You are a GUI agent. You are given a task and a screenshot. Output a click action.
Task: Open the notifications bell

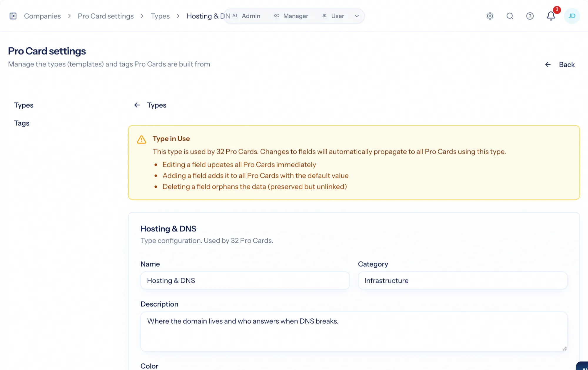click(x=551, y=16)
